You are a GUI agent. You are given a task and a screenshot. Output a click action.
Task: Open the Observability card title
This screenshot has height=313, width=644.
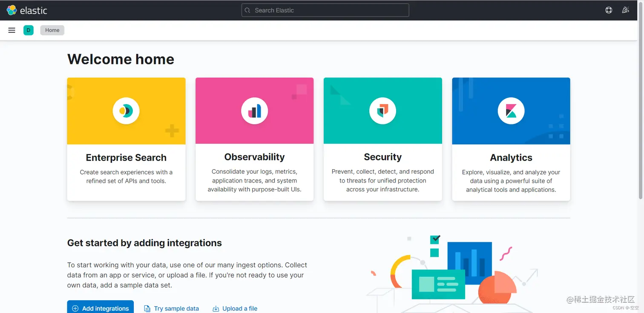coord(255,157)
